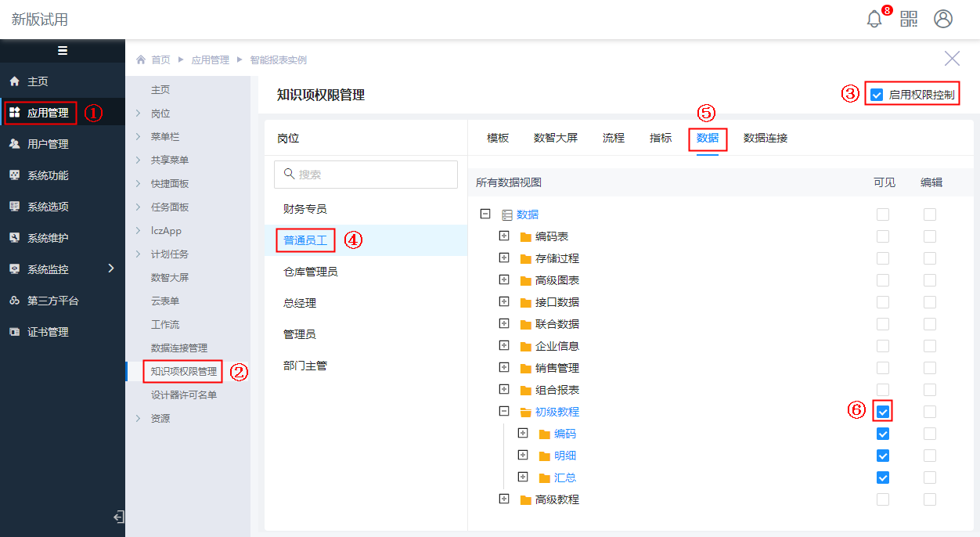Uncheck 可见 checkbox for 初级教程
The image size is (980, 537).
[883, 412]
